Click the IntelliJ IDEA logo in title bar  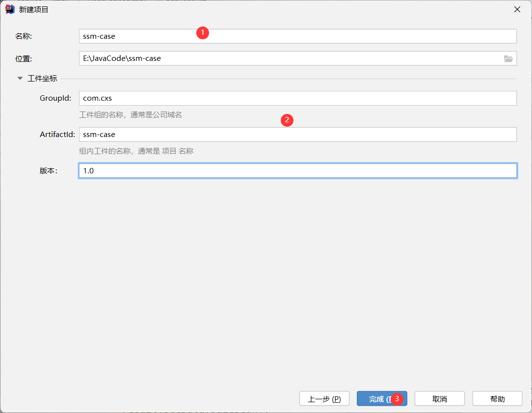click(10, 9)
